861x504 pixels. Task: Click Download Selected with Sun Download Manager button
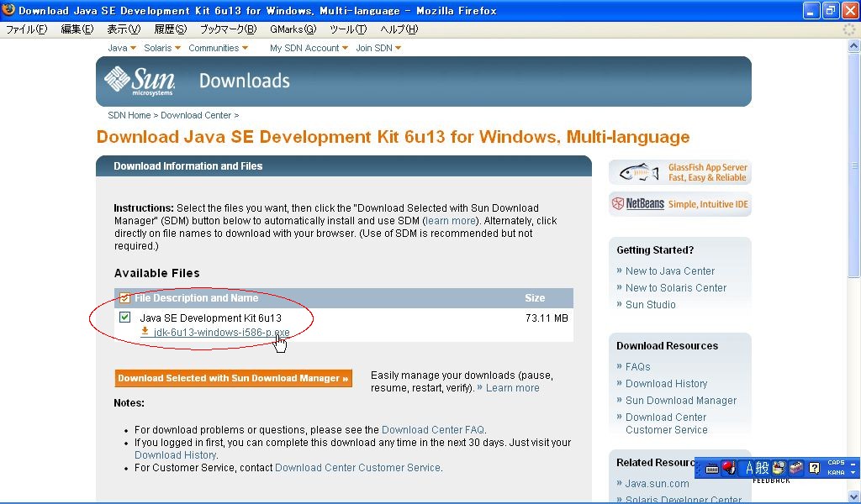234,378
